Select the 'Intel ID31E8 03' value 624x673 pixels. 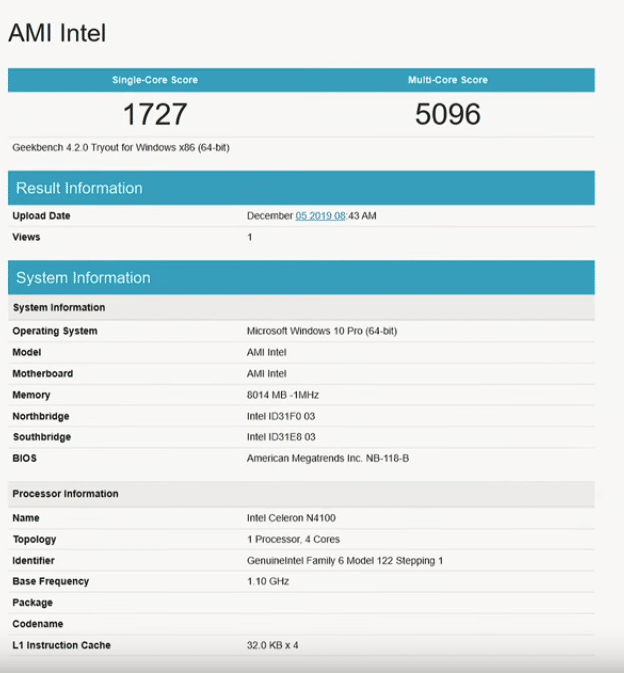click(x=281, y=437)
